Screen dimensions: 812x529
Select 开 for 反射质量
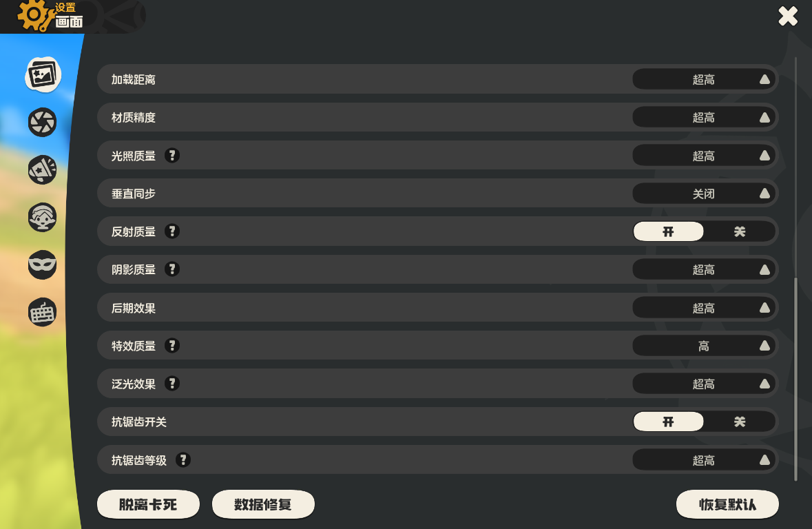tap(668, 232)
